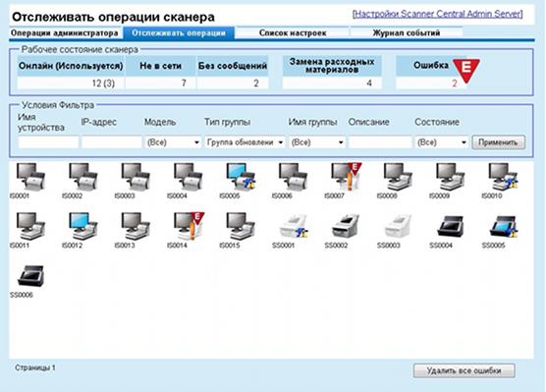Click the Не в сети value 7

pyautogui.click(x=184, y=84)
